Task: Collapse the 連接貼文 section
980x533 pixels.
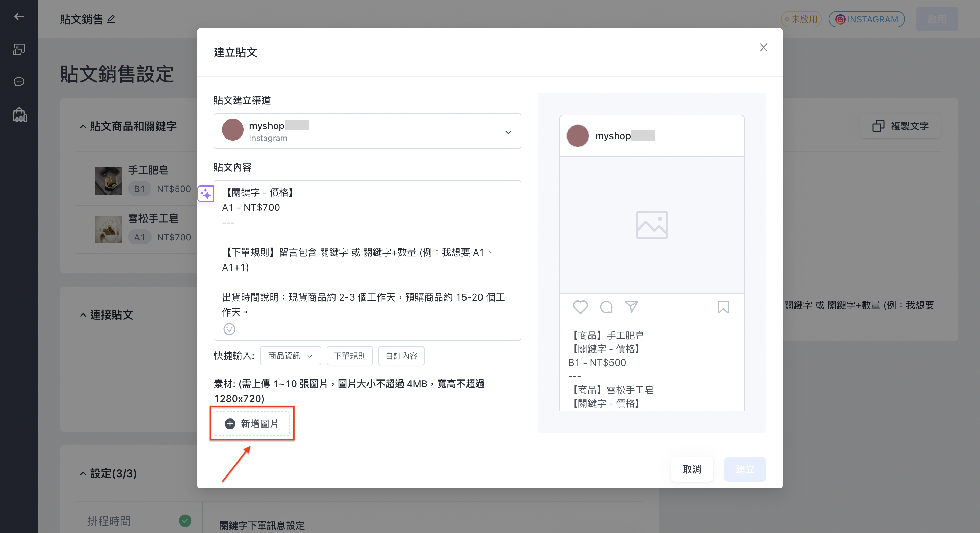Action: point(83,314)
